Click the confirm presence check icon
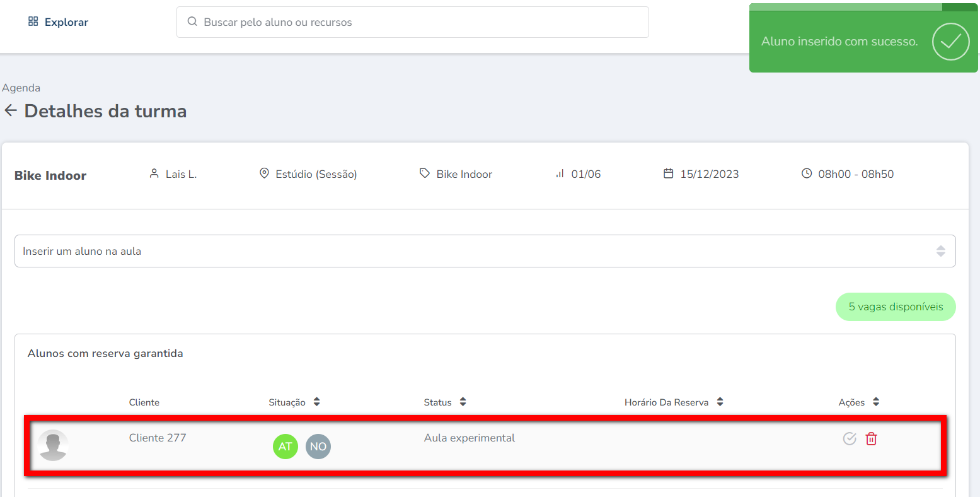 (x=850, y=439)
